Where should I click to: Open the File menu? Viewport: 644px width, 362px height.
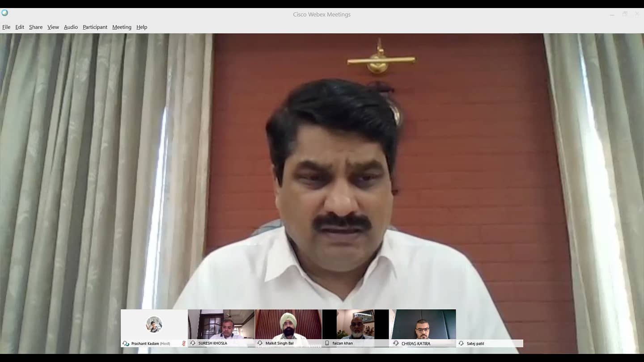(x=6, y=27)
